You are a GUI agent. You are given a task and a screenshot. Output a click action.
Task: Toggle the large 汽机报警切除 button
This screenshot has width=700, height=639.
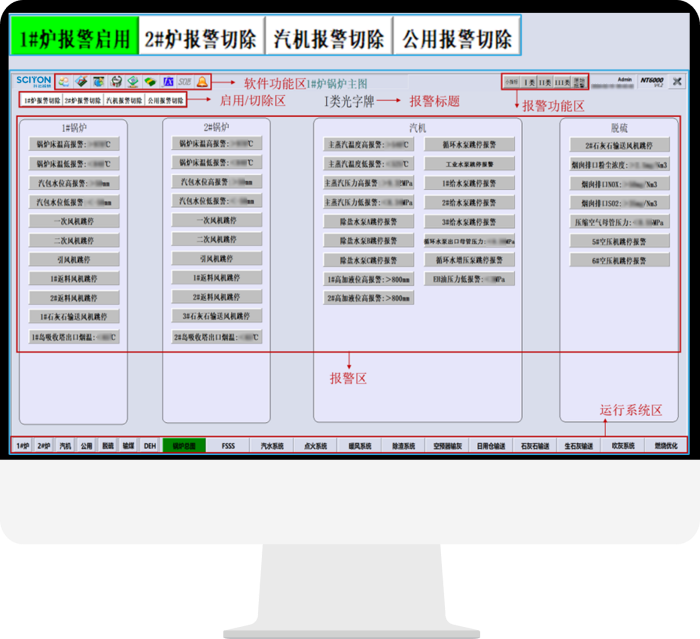(329, 37)
